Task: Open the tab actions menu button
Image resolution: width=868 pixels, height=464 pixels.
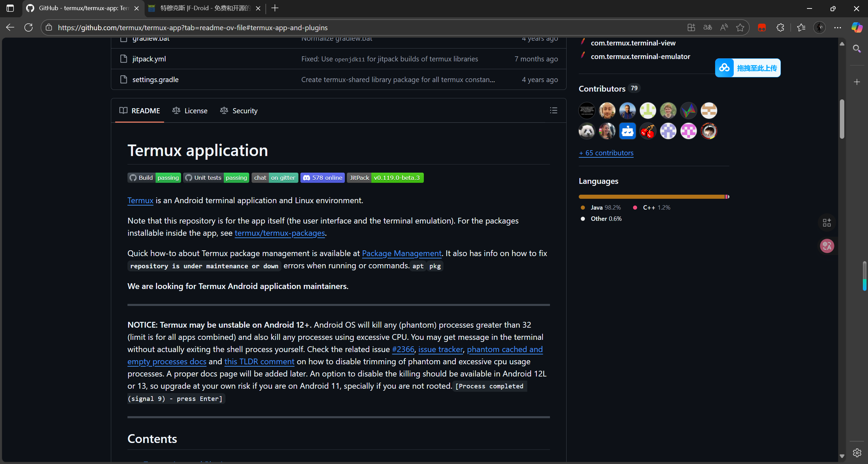Action: (x=10, y=8)
